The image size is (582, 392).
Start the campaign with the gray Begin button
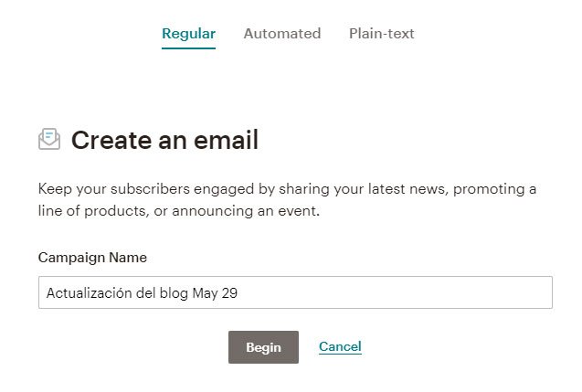coord(263,347)
